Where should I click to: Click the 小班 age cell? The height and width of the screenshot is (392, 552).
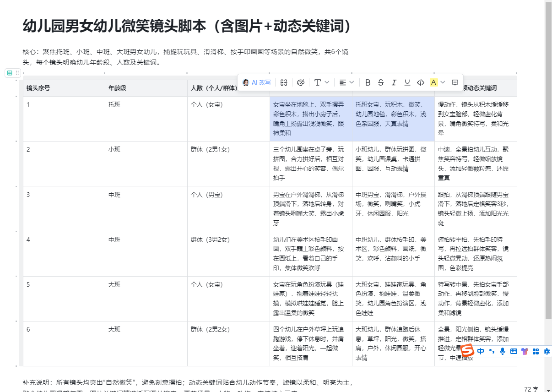pos(146,163)
